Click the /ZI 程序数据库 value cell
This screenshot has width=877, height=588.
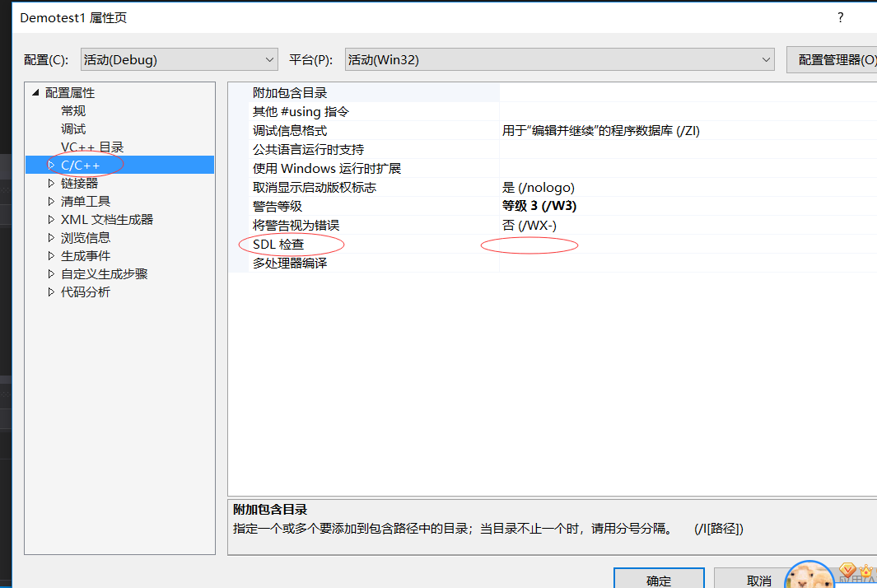688,130
